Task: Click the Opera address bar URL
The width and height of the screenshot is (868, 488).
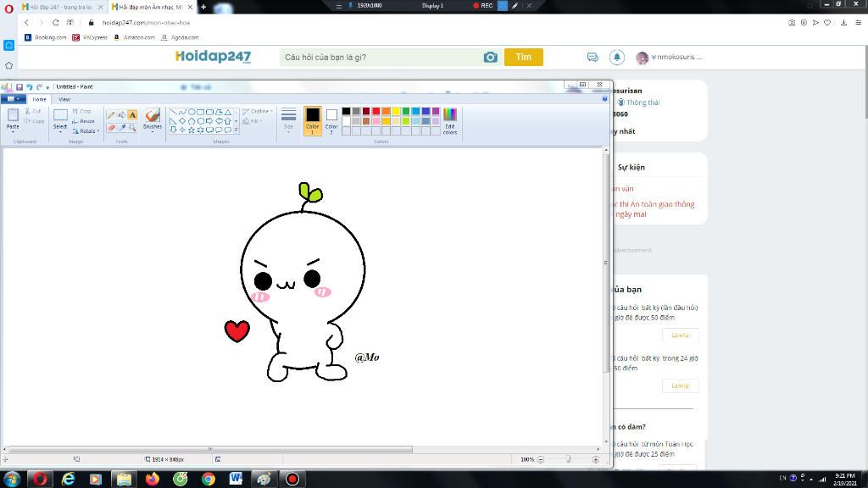Action: tap(146, 23)
